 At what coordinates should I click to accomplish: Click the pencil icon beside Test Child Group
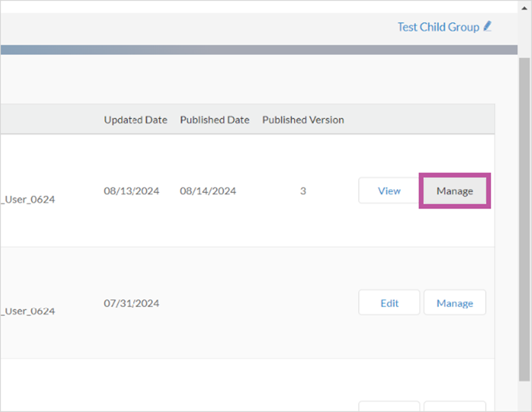(x=488, y=26)
